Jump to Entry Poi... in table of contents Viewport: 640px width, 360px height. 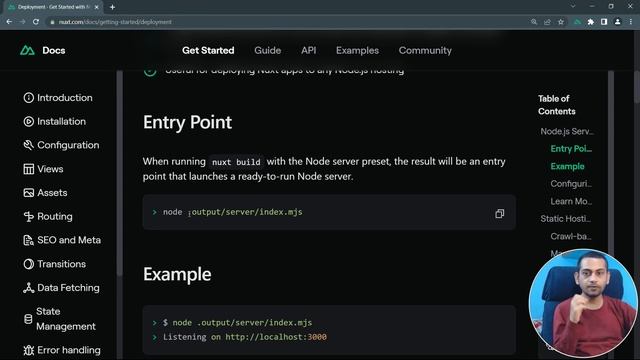tap(571, 149)
